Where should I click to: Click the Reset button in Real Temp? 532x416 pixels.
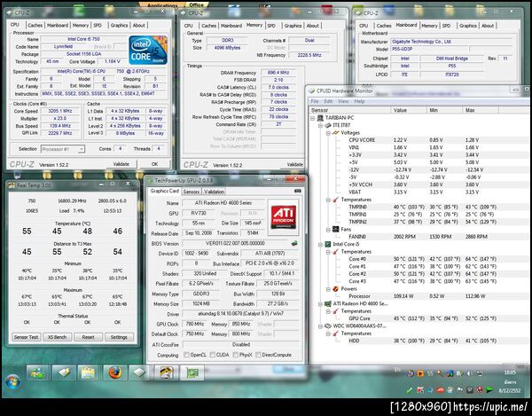tap(88, 337)
